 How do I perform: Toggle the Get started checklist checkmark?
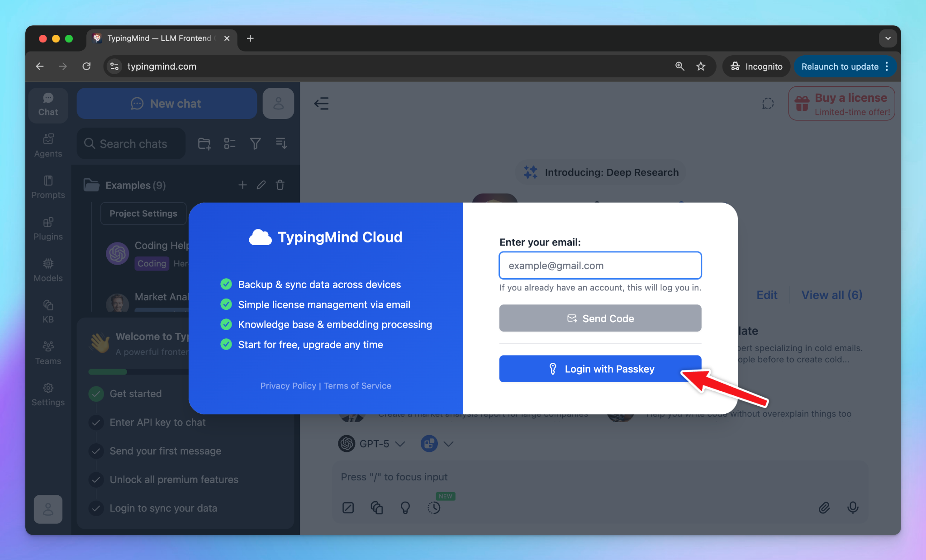click(96, 394)
